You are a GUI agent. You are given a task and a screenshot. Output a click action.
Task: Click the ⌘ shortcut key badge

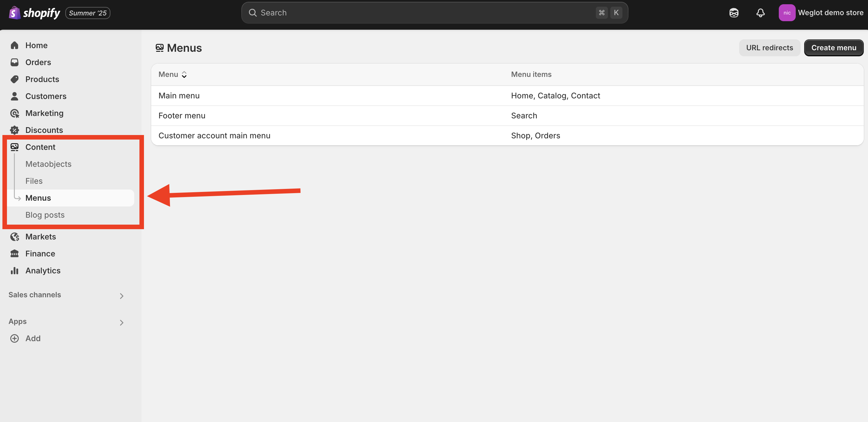tap(602, 13)
